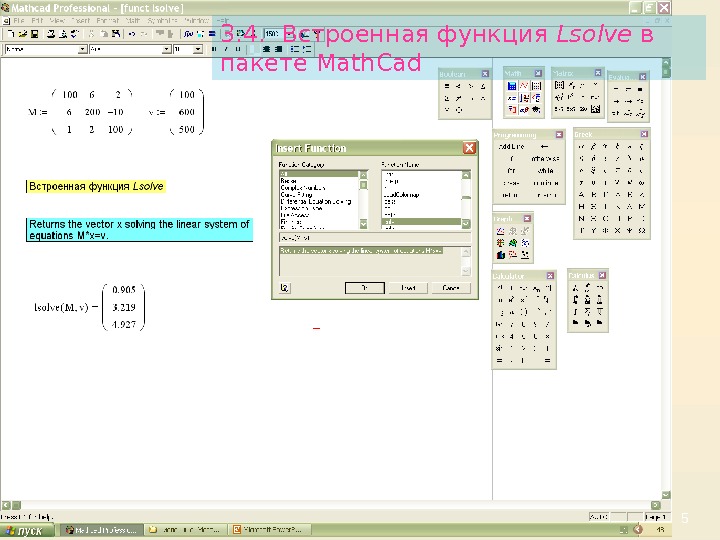Screen dimensions: 720x540
Task: Click Insert button in Insert Function dialog
Action: 408,288
